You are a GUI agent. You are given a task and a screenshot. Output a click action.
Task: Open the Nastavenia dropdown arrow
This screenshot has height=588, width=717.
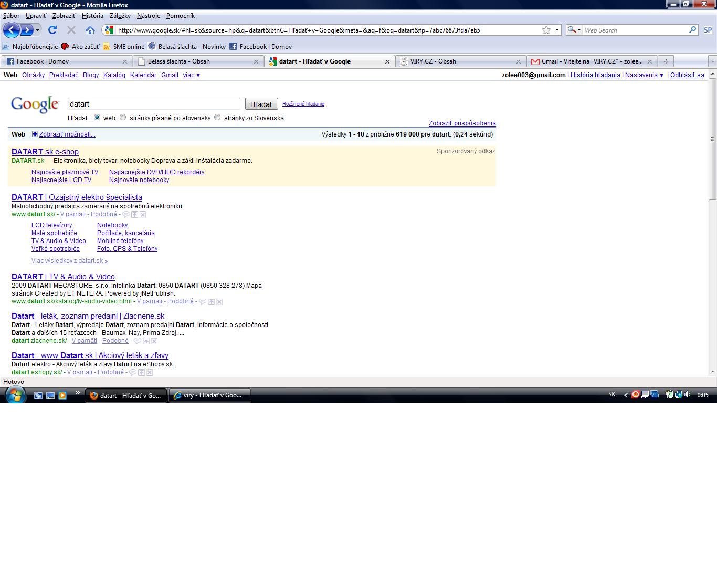pyautogui.click(x=661, y=75)
